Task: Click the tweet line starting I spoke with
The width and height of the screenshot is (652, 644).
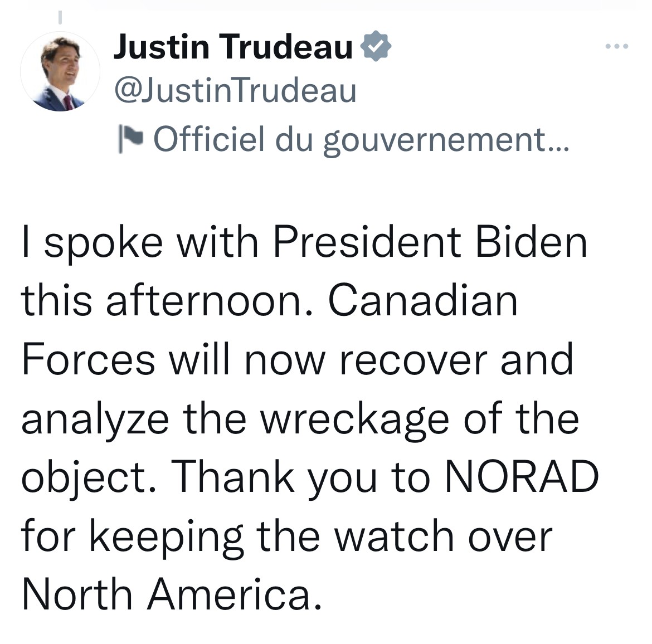Action: coord(304,243)
